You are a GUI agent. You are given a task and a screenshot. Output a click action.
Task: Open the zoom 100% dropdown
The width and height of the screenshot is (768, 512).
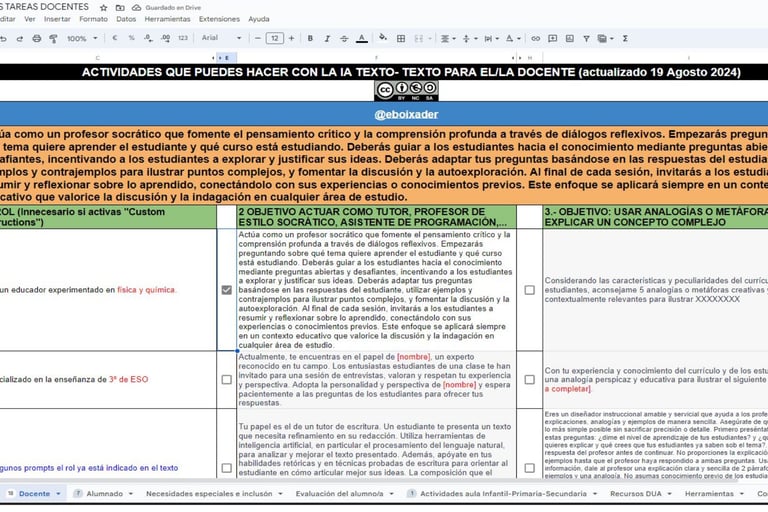point(82,38)
